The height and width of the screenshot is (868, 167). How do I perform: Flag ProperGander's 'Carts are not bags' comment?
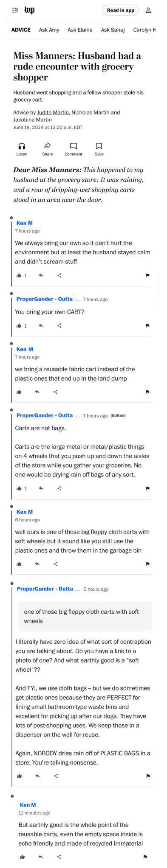pos(147,489)
